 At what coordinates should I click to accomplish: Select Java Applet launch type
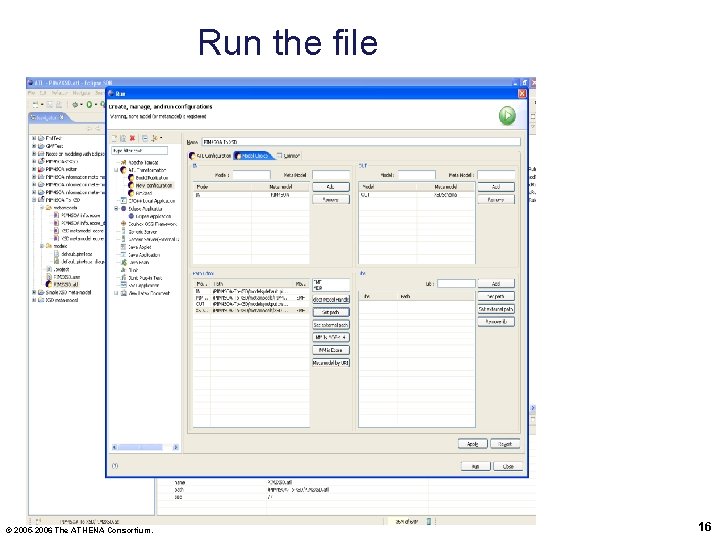point(136,247)
